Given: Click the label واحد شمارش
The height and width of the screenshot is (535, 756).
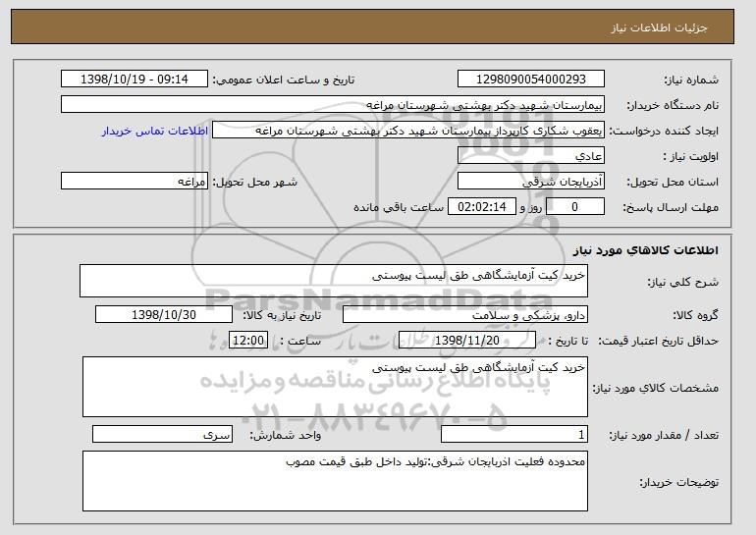Looking at the screenshot, I should (286, 435).
